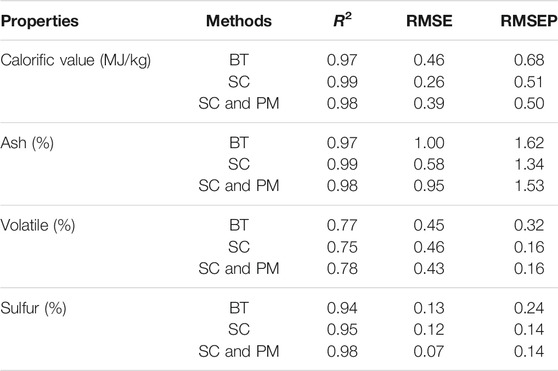The image size is (558, 371).
Task: Click the RMSE value 0.26
Action: coord(429,82)
